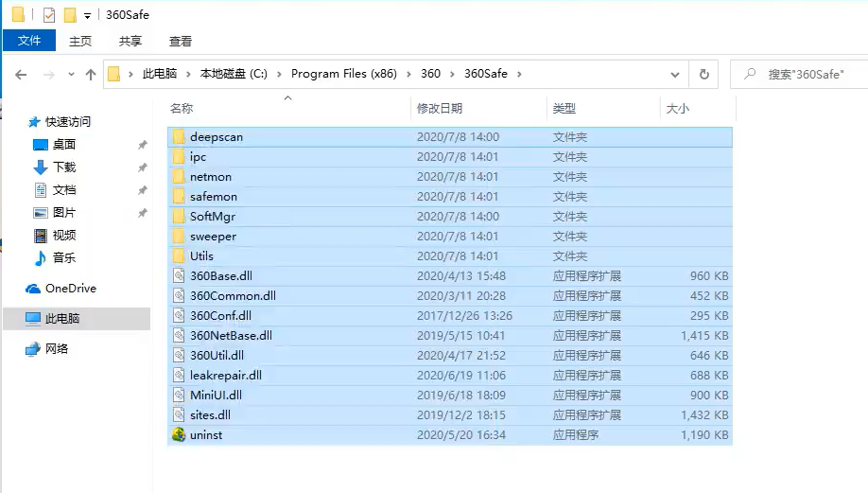Select OneDrive in the navigation pane
The image size is (868, 493).
[70, 289]
